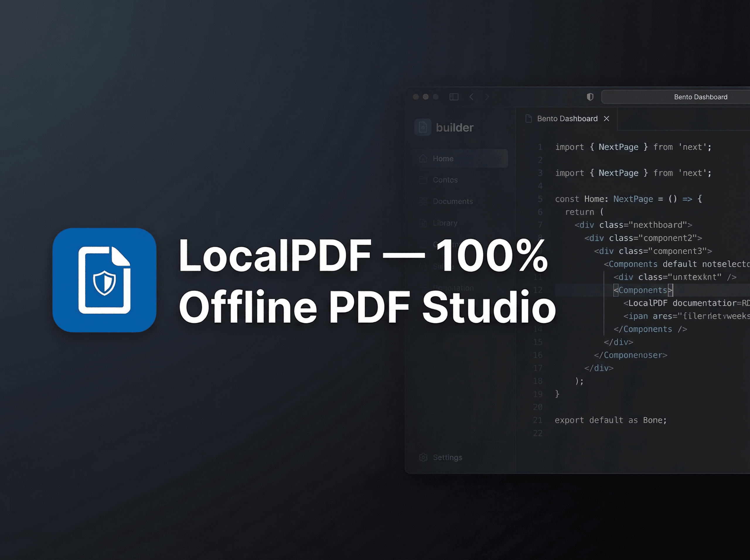Click the export default as Bone line
Image resolution: width=750 pixels, height=560 pixels.
(x=610, y=420)
